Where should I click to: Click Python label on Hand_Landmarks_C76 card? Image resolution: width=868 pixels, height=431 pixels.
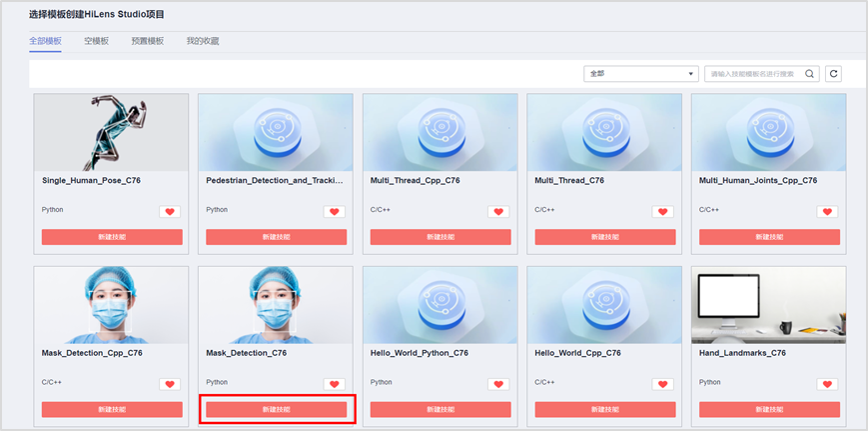pyautogui.click(x=709, y=382)
